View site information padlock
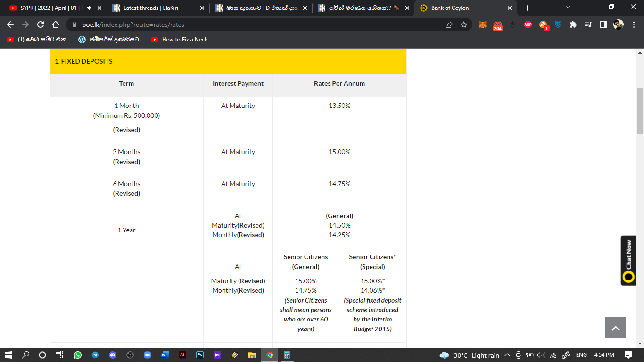Viewport: 644px width, 362px height. (x=74, y=25)
